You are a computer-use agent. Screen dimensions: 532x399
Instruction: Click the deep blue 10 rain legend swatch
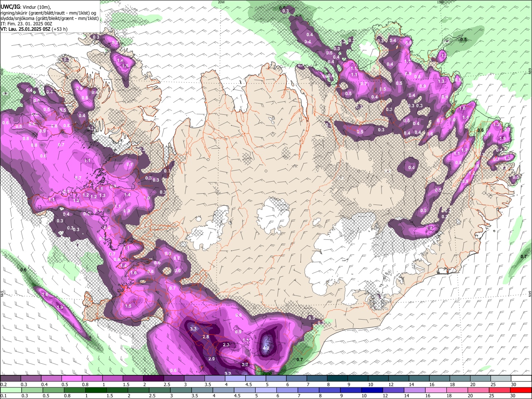pos(372,390)
